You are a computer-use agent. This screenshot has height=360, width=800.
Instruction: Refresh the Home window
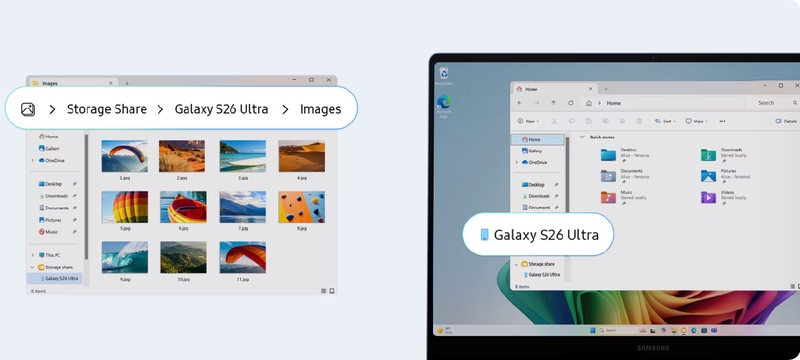(570, 103)
